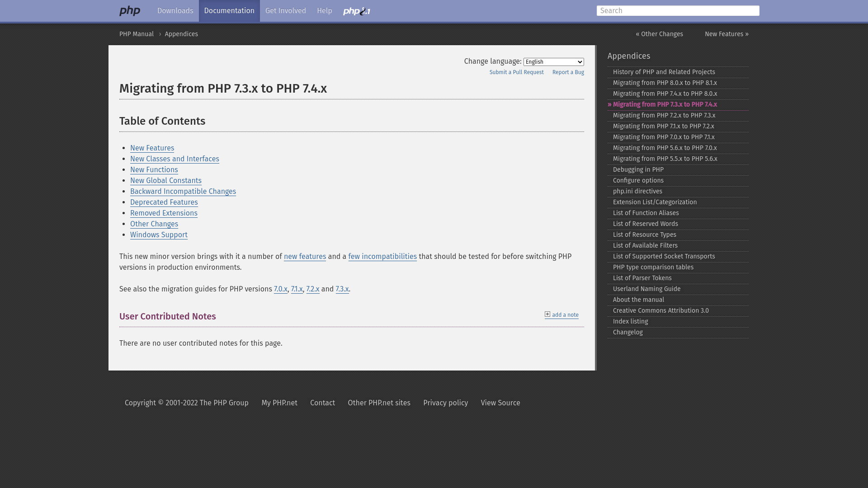The image size is (868, 488).
Task: Open Creative Commons Attribution 3.0 link
Action: tap(678, 311)
